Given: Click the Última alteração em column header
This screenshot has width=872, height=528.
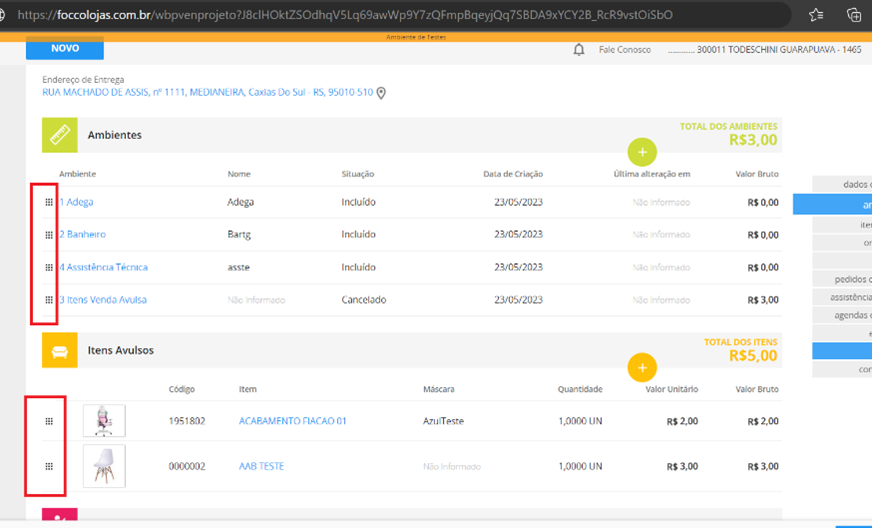Looking at the screenshot, I should (x=652, y=174).
